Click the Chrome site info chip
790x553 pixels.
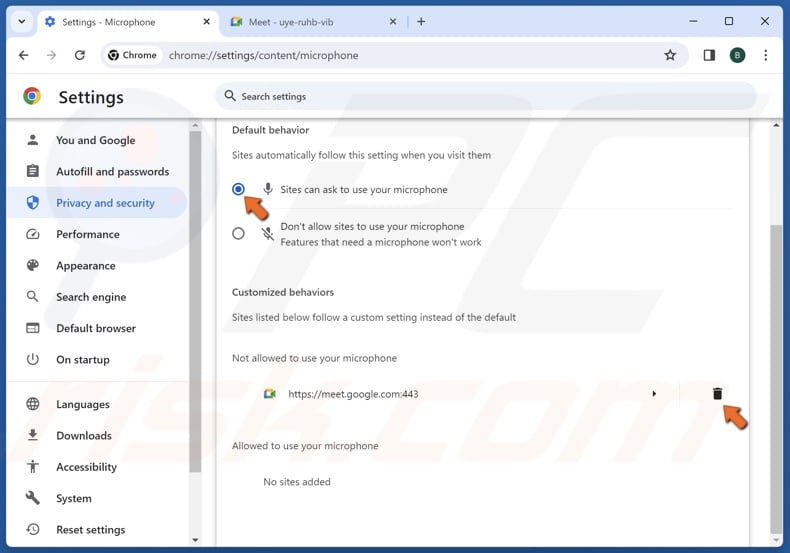(x=133, y=55)
